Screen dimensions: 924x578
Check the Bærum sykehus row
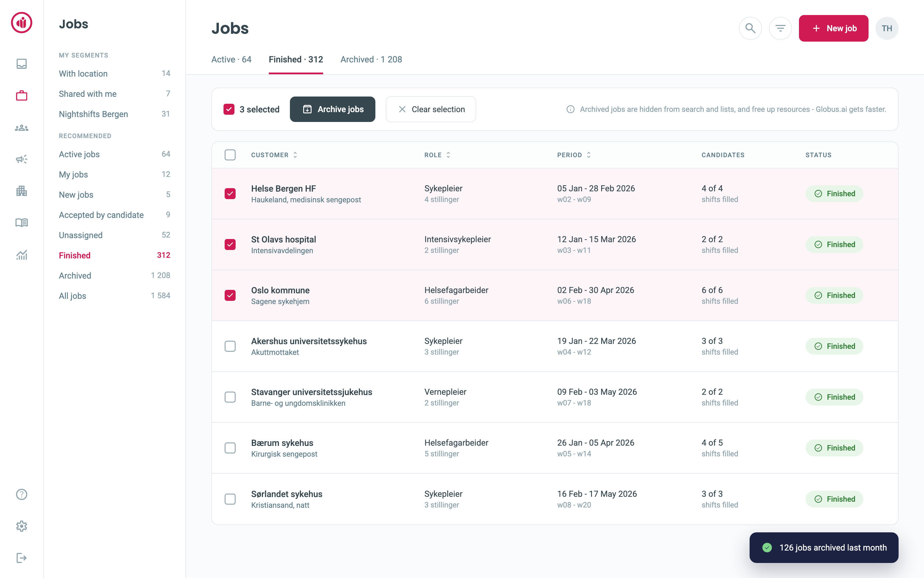click(x=230, y=448)
